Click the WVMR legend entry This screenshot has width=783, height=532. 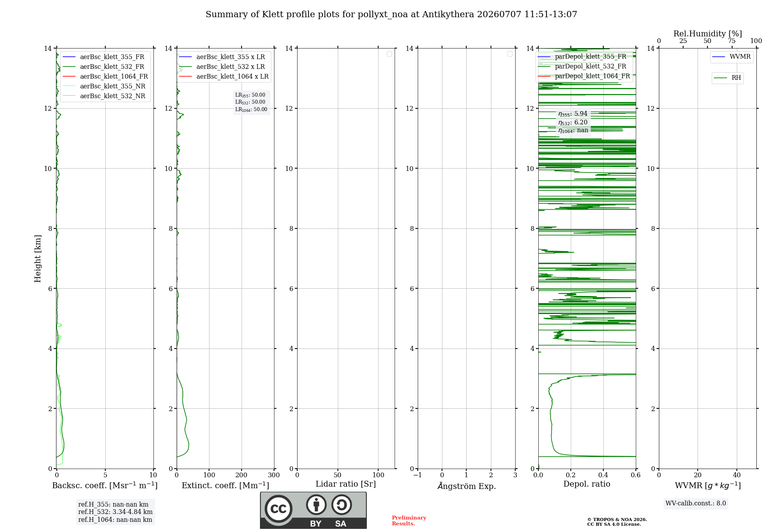[x=732, y=57]
